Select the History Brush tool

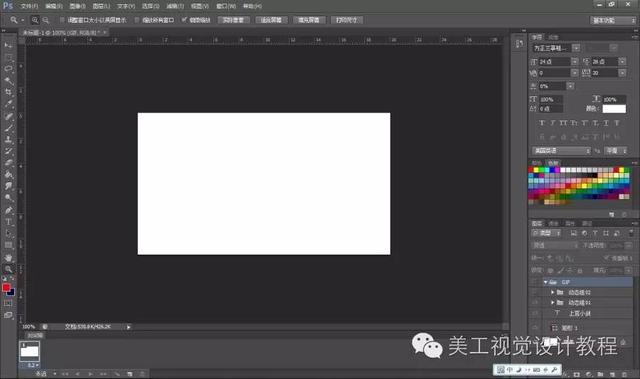pos(8,151)
